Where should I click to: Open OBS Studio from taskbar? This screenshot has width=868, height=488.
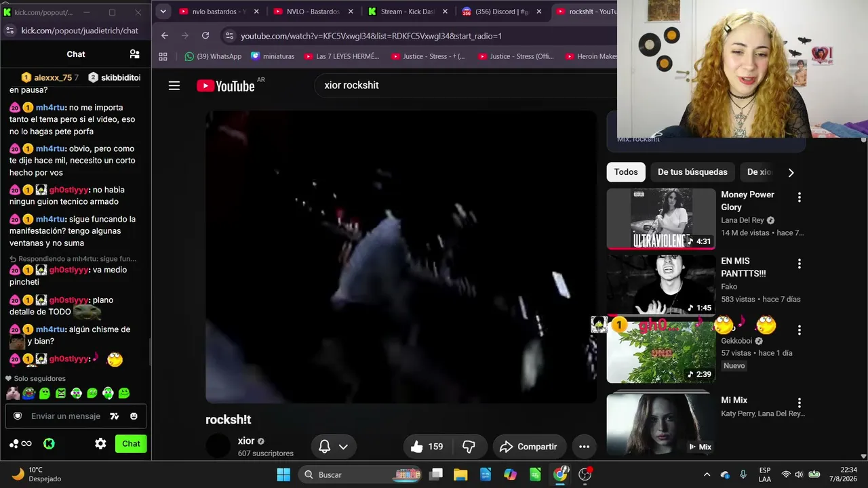tap(585, 474)
